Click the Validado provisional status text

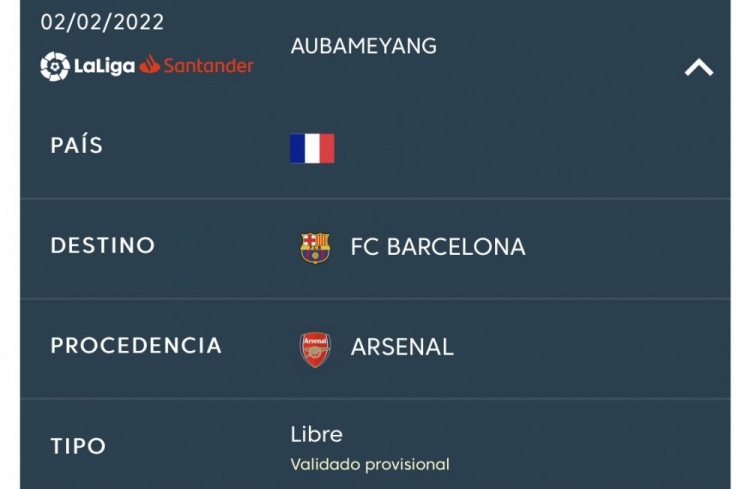point(370,465)
